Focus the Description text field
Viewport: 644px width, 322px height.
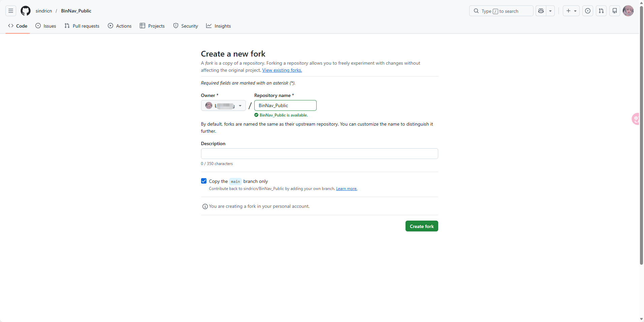point(319,154)
